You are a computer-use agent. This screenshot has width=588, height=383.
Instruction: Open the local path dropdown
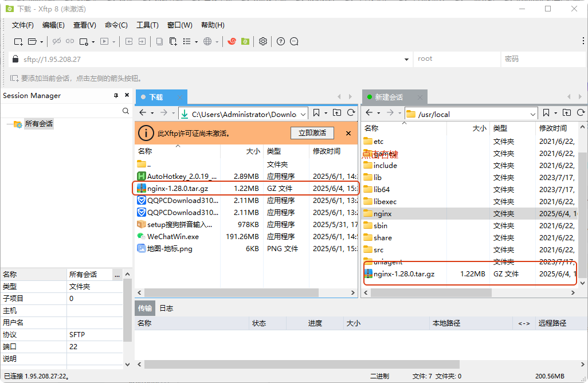tap(303, 114)
